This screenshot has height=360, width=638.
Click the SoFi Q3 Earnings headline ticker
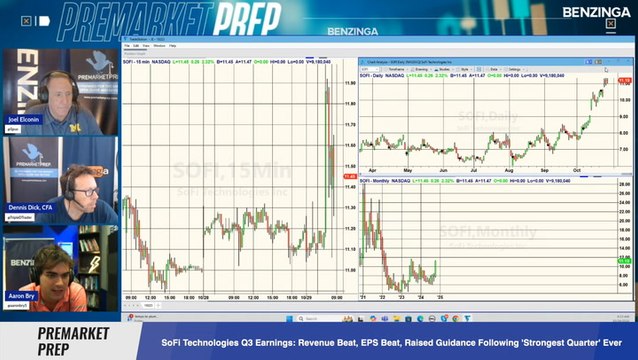pos(391,343)
